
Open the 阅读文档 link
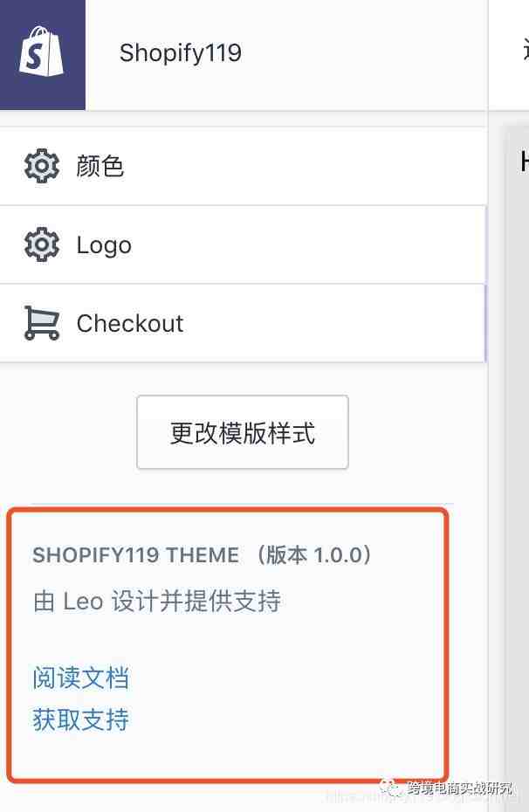pyautogui.click(x=81, y=678)
